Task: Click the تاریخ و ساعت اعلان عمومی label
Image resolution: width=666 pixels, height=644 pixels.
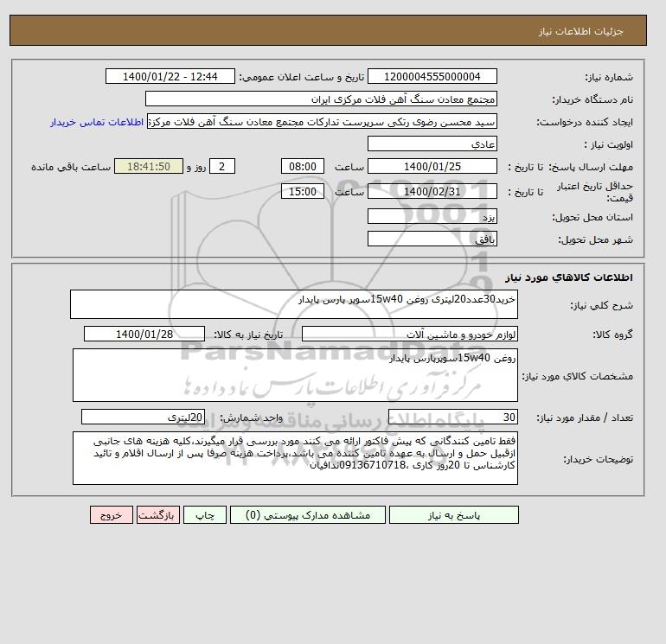Action: [x=302, y=77]
